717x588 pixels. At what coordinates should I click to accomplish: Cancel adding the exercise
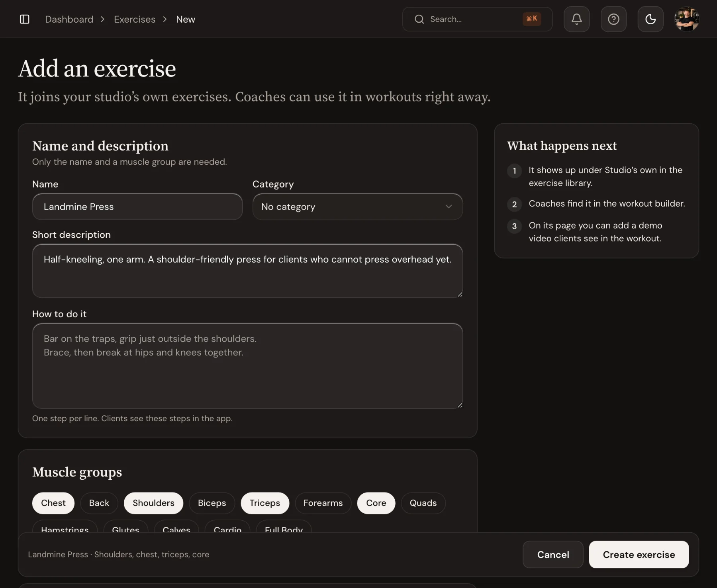(553, 555)
